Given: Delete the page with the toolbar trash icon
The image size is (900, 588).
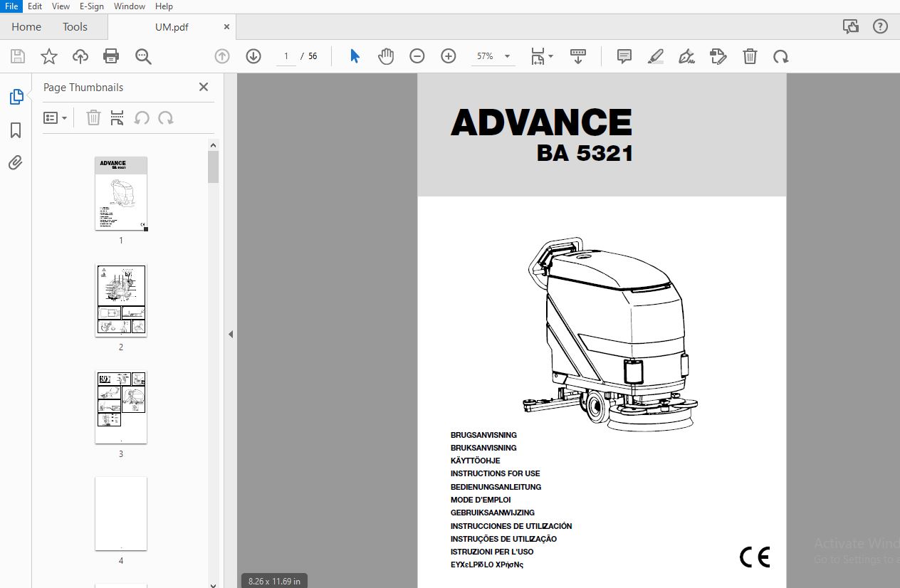Looking at the screenshot, I should [x=750, y=56].
